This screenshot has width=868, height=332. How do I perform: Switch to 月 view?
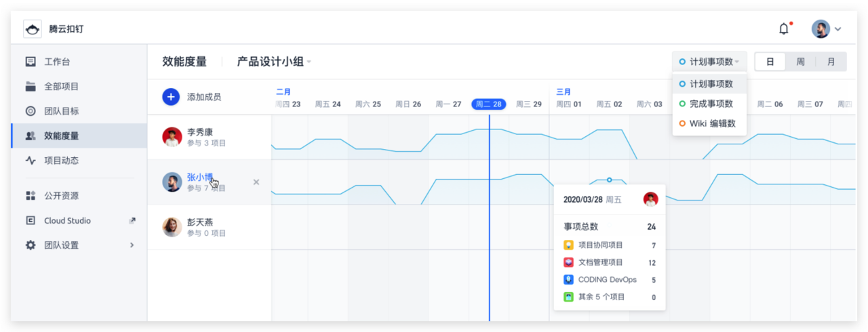[x=831, y=62]
